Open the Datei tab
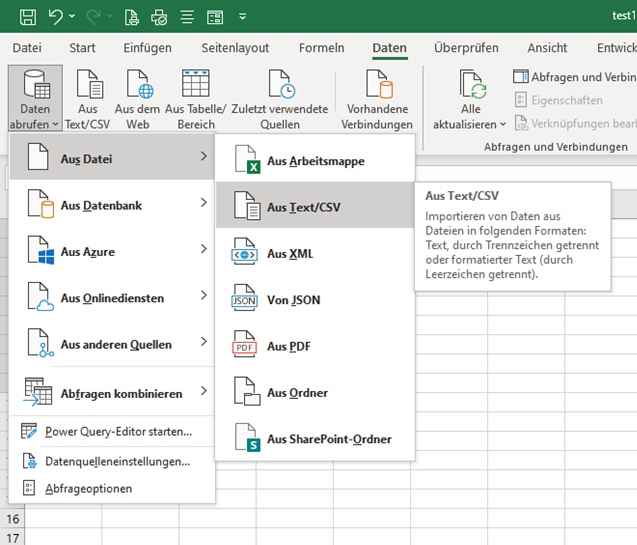Image resolution: width=637 pixels, height=545 pixels. coord(27,48)
